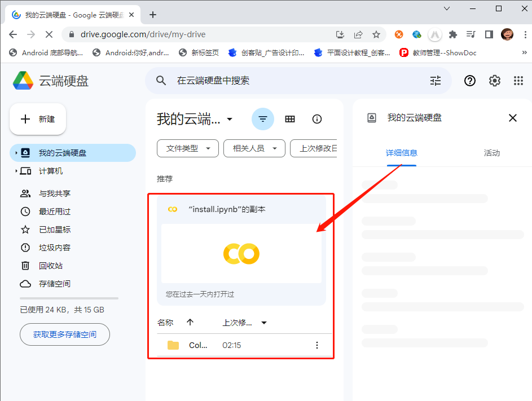This screenshot has width=532, height=401.
Task: Open Storage section
Action: click(x=54, y=284)
